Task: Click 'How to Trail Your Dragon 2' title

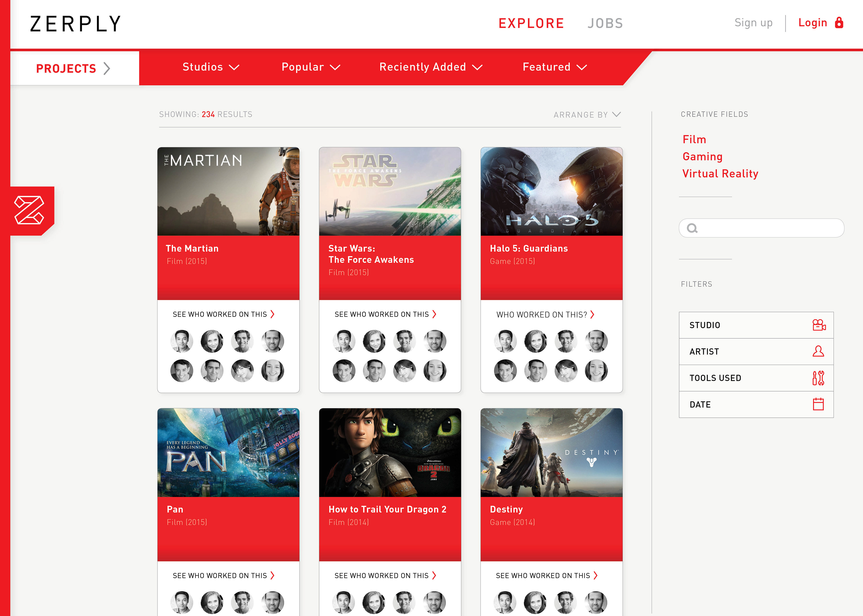Action: pos(387,509)
